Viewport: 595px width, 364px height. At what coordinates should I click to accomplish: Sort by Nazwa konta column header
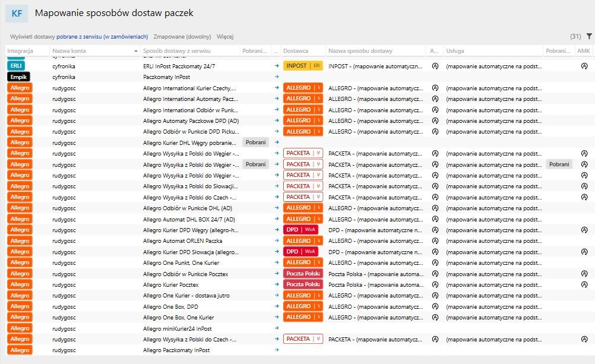click(69, 50)
